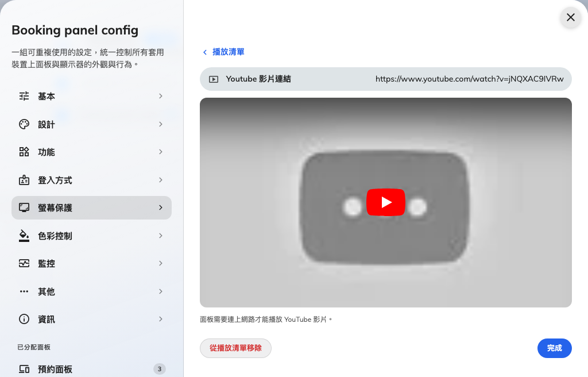Expand the 設計 section chevron
Viewport: 588px width, 377px height.
(161, 124)
